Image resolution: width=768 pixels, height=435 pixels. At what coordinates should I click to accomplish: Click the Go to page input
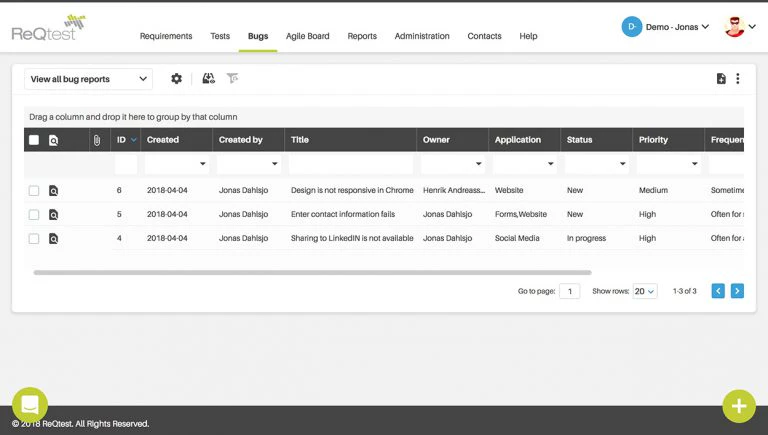(x=570, y=291)
